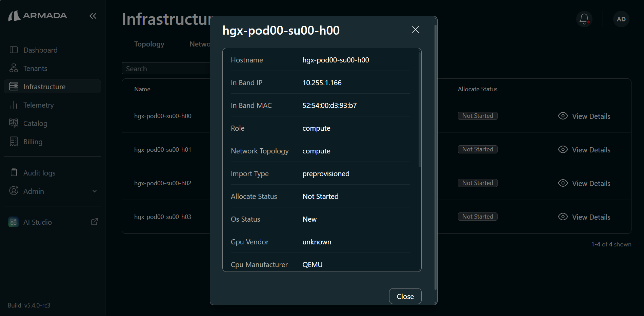Image resolution: width=644 pixels, height=316 pixels.
Task: Click the Gpu Vendor value unknown
Action: click(317, 242)
